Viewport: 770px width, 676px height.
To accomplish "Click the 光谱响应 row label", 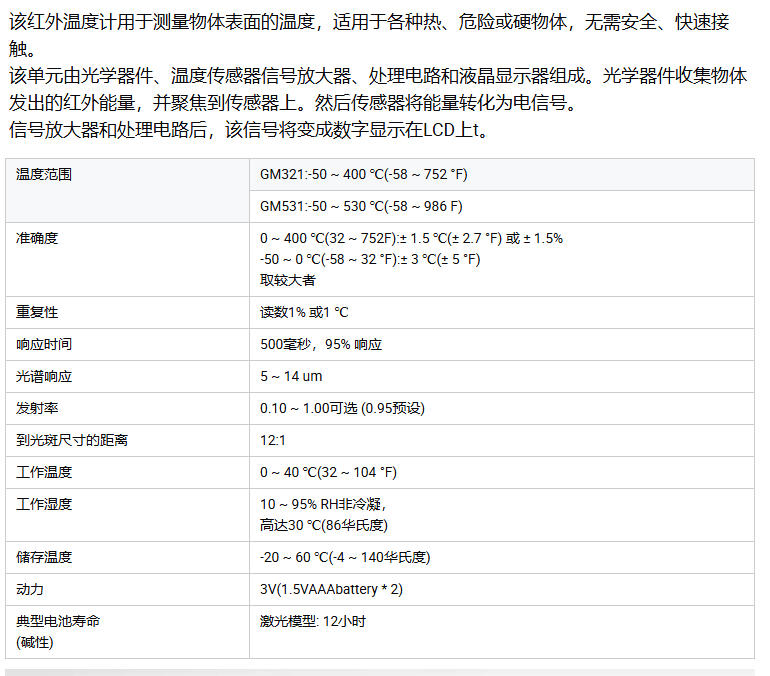I will click(x=44, y=376).
